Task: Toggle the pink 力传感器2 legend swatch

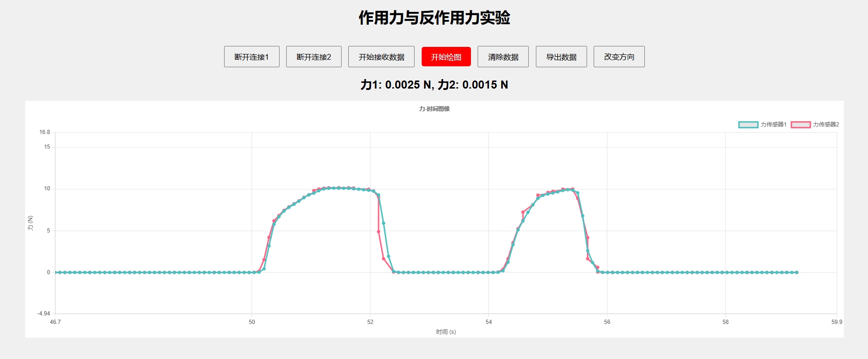Action: click(800, 125)
